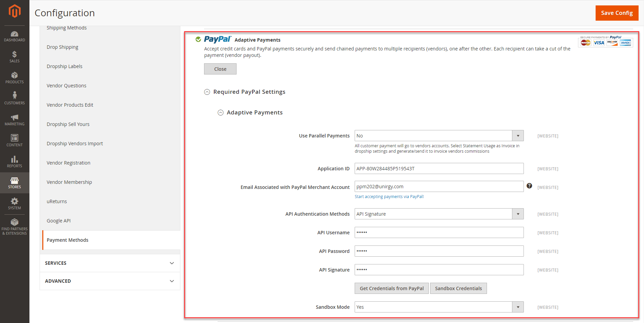644x323 pixels.
Task: Click the Magento logo icon
Action: click(x=15, y=11)
